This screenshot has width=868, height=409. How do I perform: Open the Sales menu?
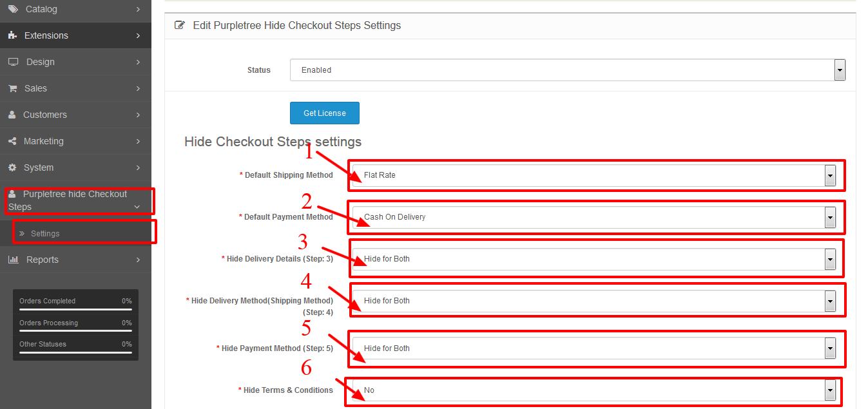click(75, 88)
